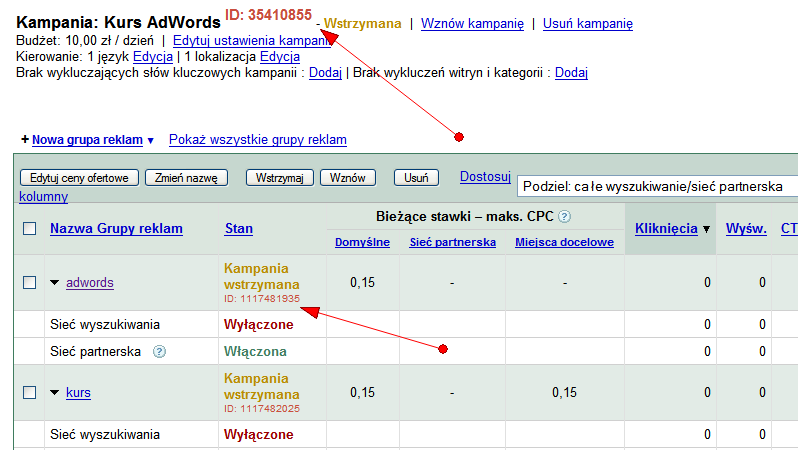Click Pokaż wszystkie grupy reklam link
This screenshot has height=450, width=798.
tap(258, 139)
